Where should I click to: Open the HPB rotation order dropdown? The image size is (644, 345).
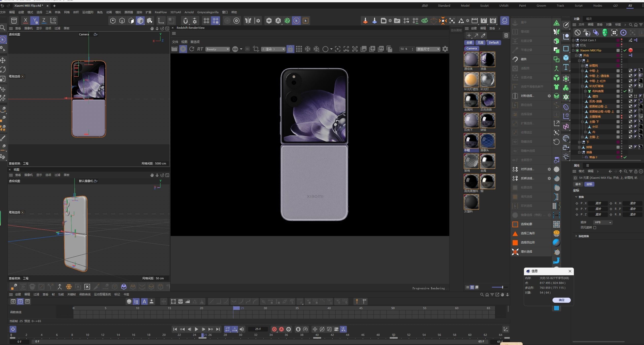pos(603,223)
